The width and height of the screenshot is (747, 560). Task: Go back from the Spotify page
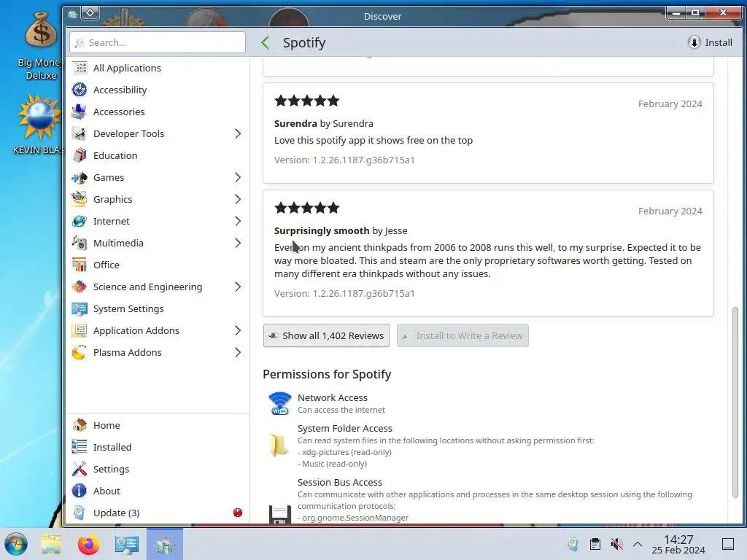[266, 42]
